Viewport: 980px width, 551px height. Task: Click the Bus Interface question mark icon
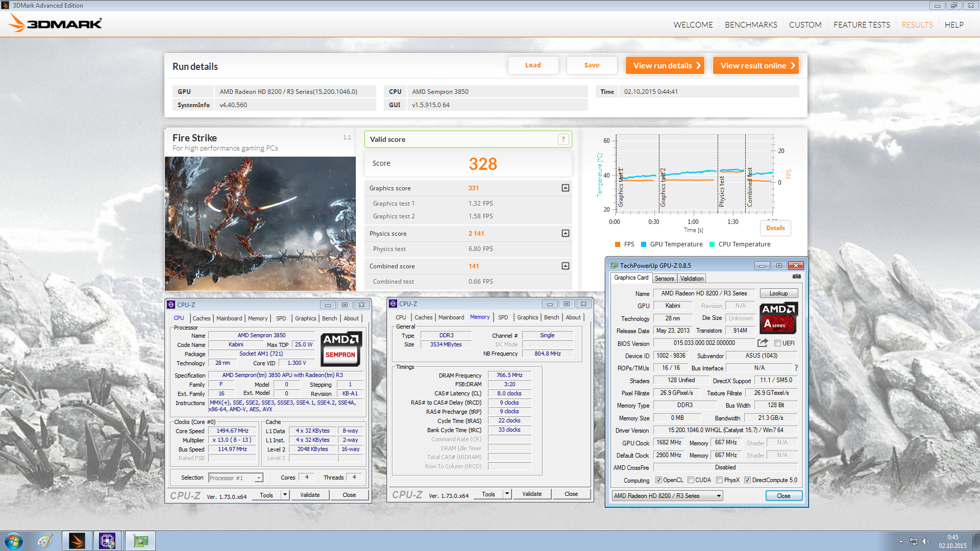point(796,368)
